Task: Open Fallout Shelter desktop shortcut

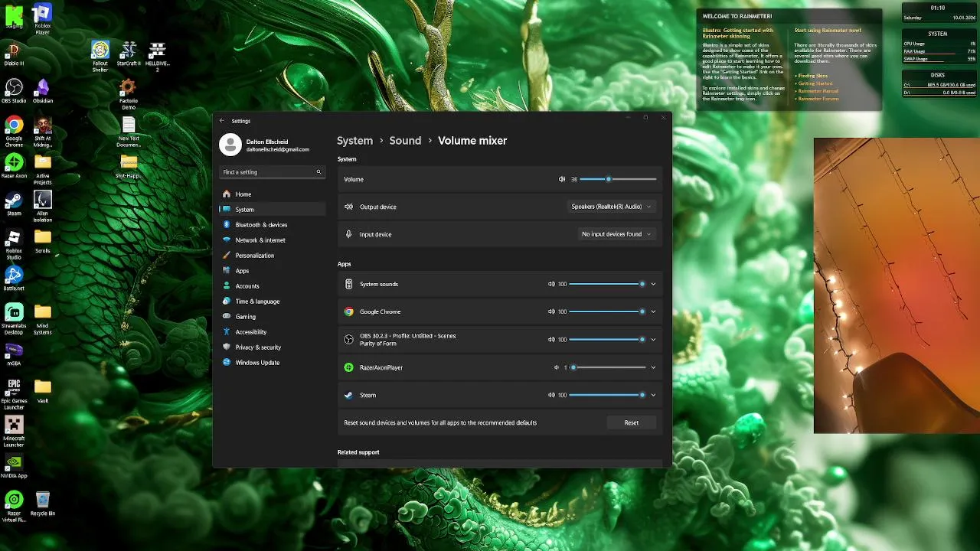Action: [x=100, y=56]
